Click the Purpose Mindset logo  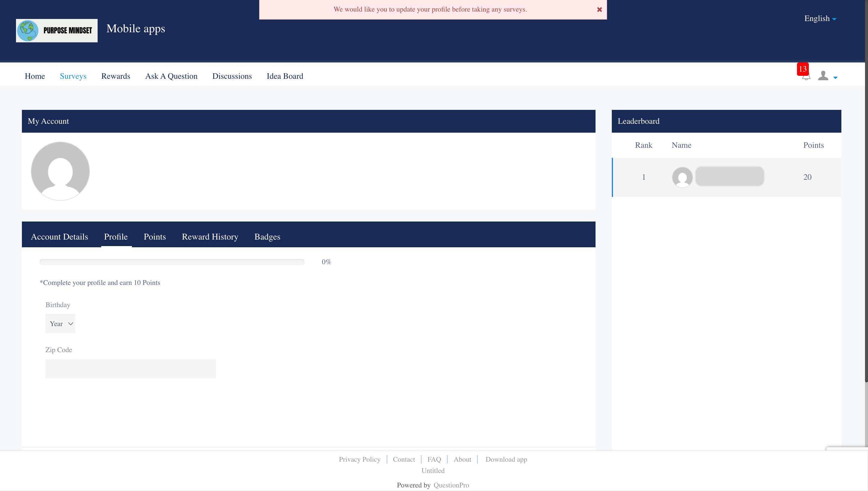[x=56, y=30]
